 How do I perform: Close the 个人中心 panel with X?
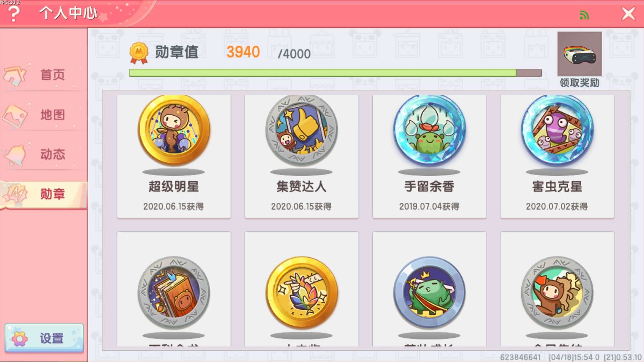tap(628, 14)
